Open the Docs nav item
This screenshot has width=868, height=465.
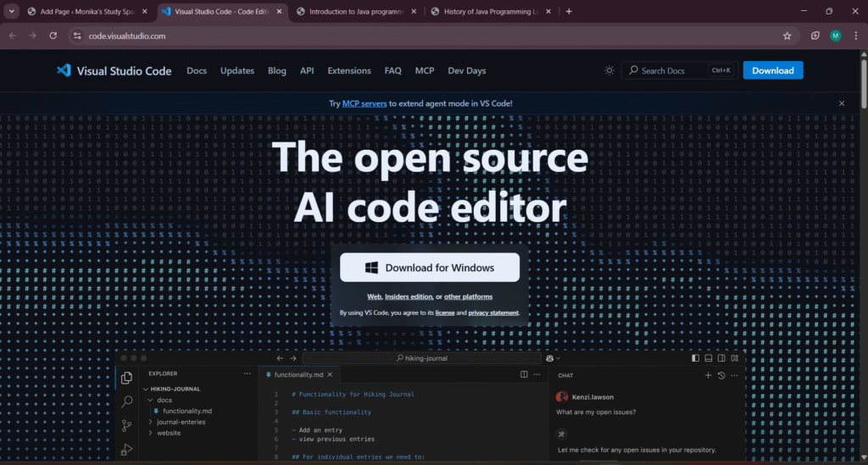(197, 71)
